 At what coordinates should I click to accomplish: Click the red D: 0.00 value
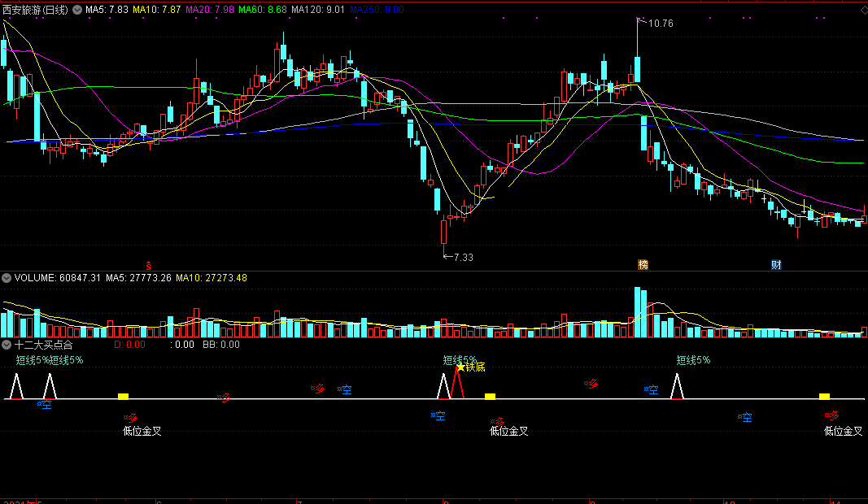(129, 345)
